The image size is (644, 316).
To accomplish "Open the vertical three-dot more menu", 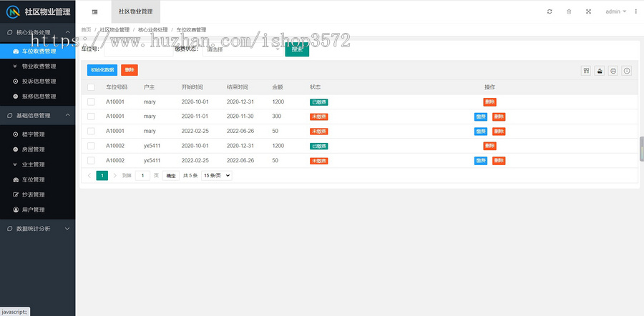I will pos(636,11).
